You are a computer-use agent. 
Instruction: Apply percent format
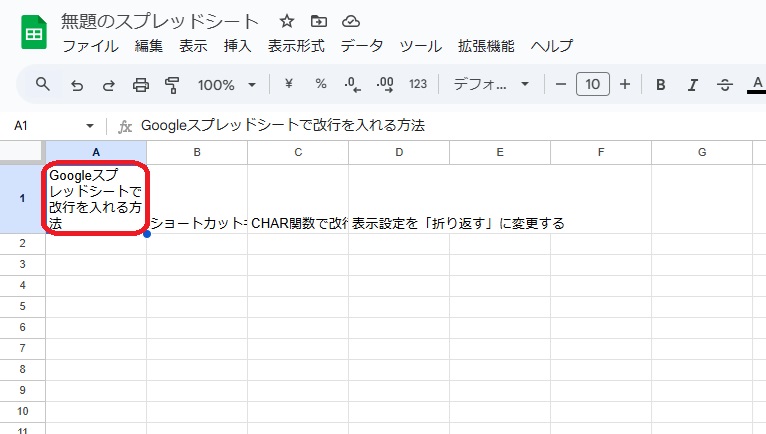coord(320,84)
